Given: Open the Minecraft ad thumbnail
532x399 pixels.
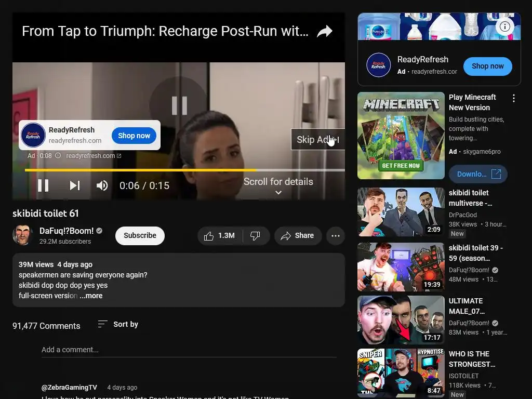Looking at the screenshot, I should pos(401,136).
